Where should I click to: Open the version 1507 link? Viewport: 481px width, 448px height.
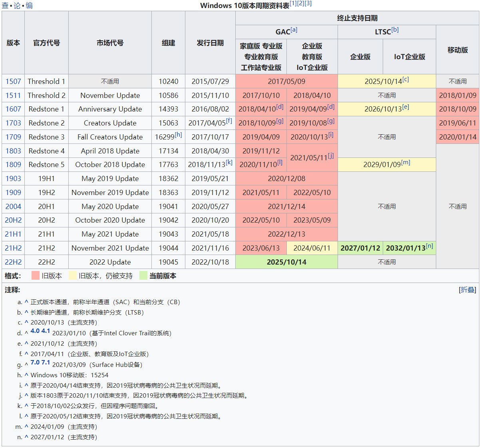(13, 82)
